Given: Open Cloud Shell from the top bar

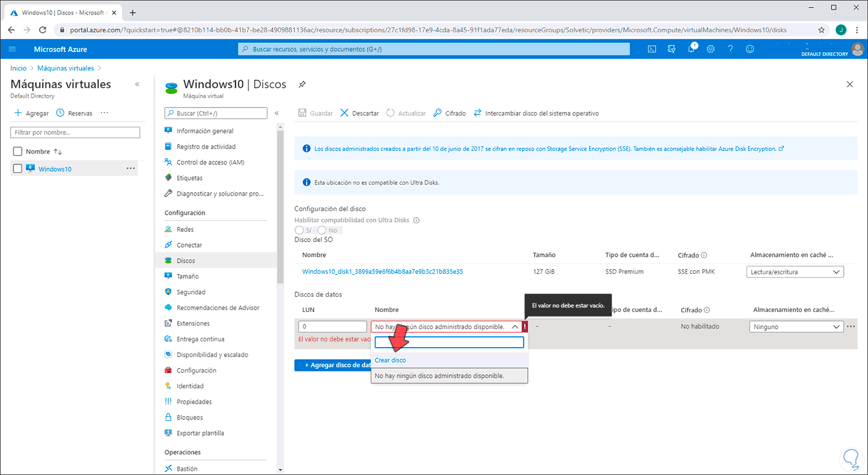Looking at the screenshot, I should pyautogui.click(x=652, y=49).
